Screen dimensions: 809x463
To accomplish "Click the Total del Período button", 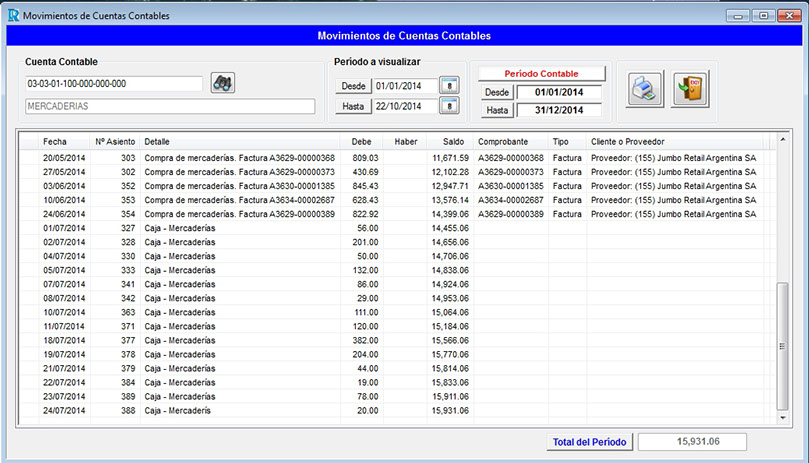I will click(590, 442).
